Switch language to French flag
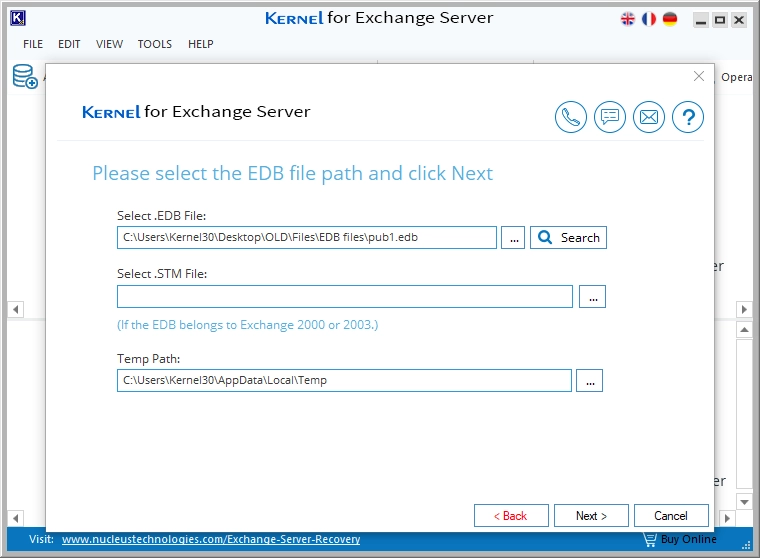760x558 pixels. (x=649, y=19)
